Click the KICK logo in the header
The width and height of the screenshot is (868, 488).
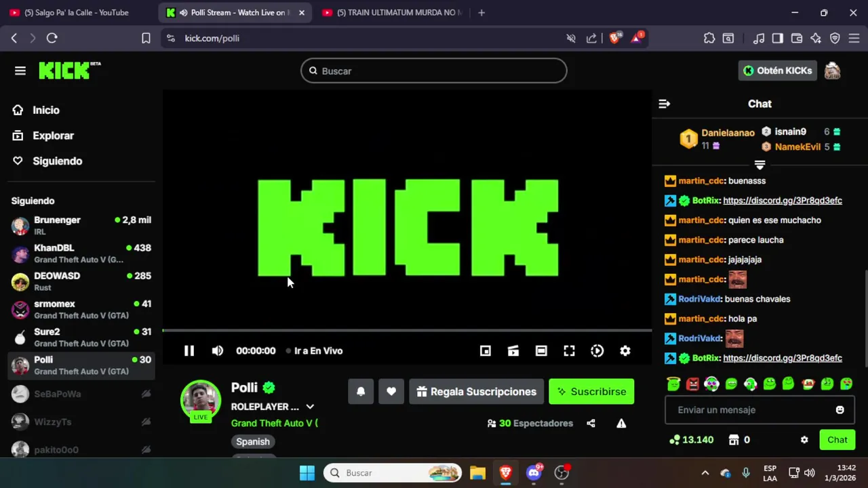(x=69, y=70)
